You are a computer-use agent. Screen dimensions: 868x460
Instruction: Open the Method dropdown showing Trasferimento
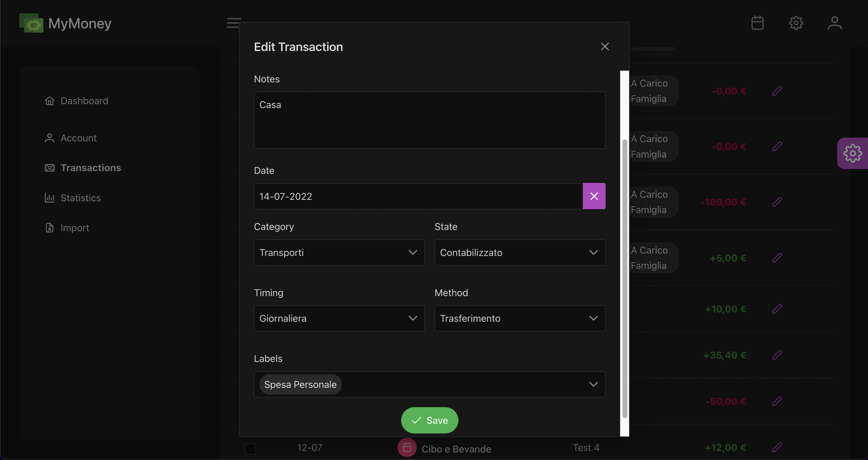(520, 318)
